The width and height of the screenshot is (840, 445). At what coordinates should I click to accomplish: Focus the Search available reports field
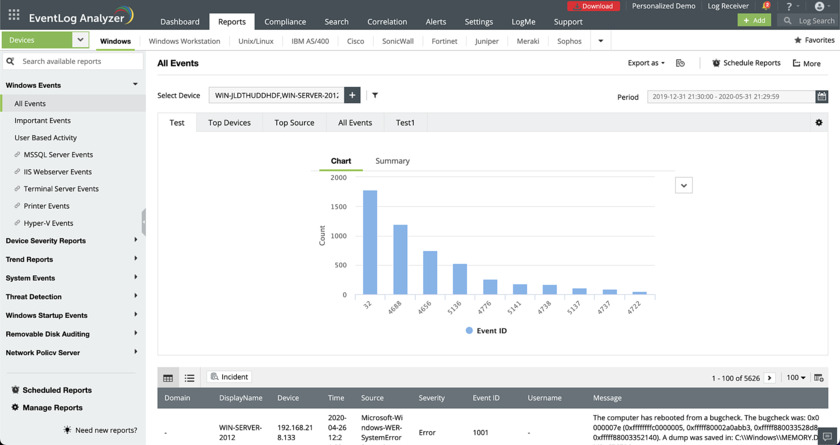73,61
